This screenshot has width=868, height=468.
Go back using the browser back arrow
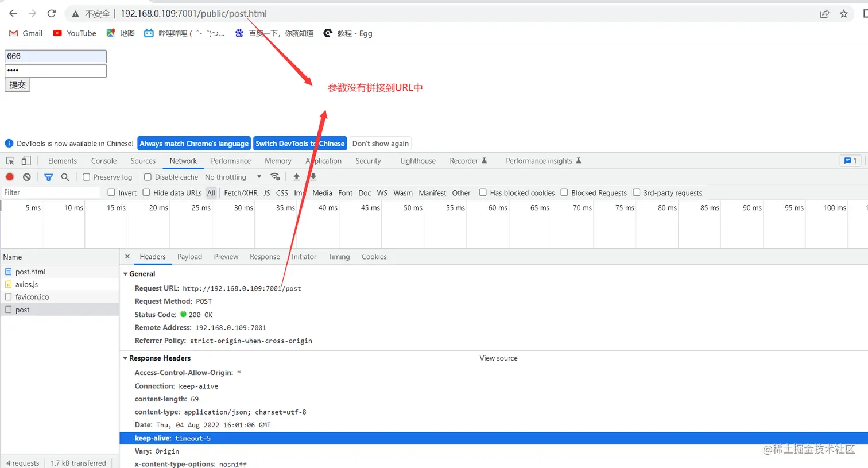pos(13,13)
